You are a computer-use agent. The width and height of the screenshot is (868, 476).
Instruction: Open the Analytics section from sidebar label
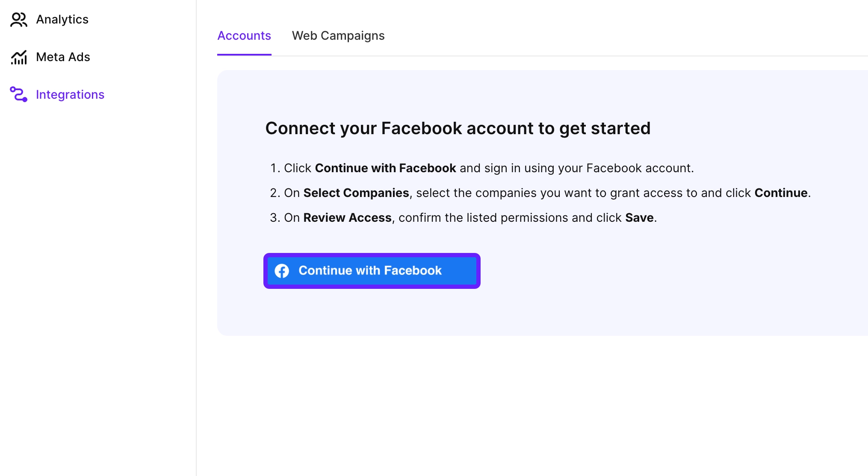pos(62,20)
